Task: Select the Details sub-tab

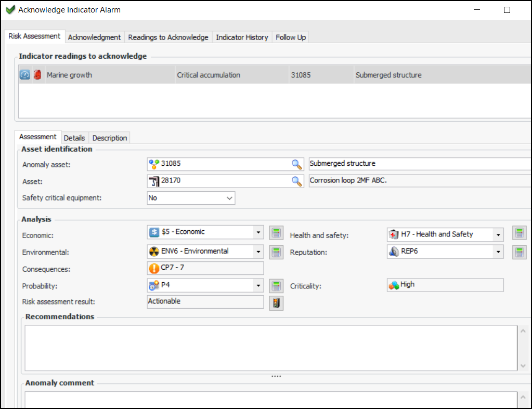Action: pos(74,138)
